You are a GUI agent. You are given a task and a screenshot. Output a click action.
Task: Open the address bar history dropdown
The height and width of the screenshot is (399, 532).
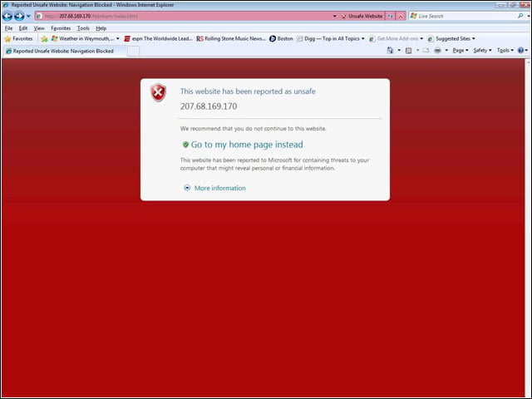(334, 16)
